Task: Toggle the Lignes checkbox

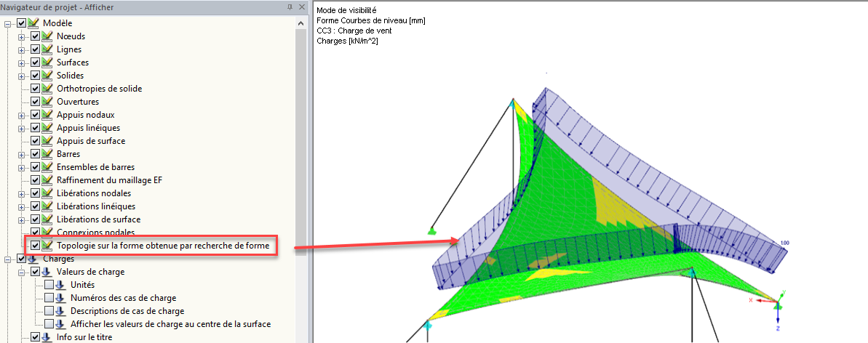Action: click(x=36, y=50)
